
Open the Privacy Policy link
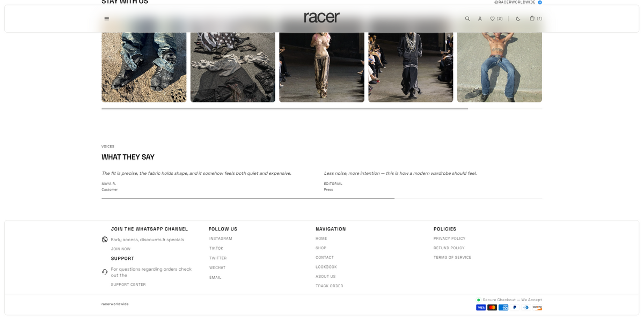coord(450,239)
